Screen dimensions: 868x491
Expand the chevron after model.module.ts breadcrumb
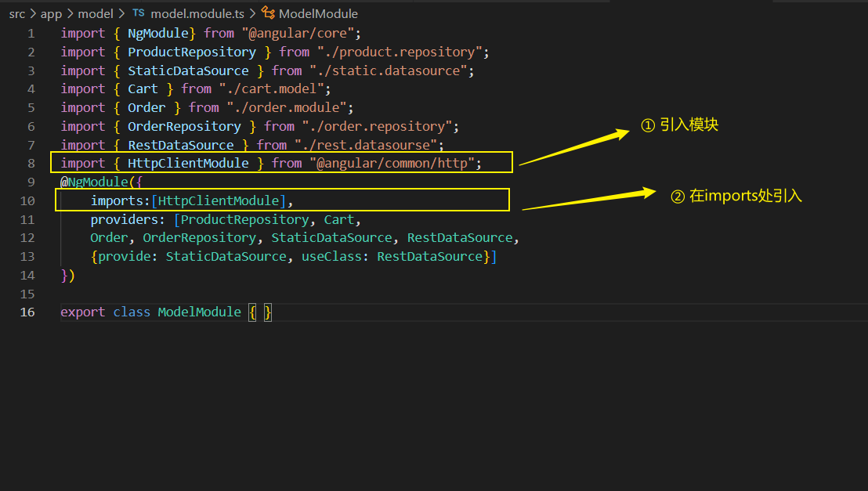(252, 14)
